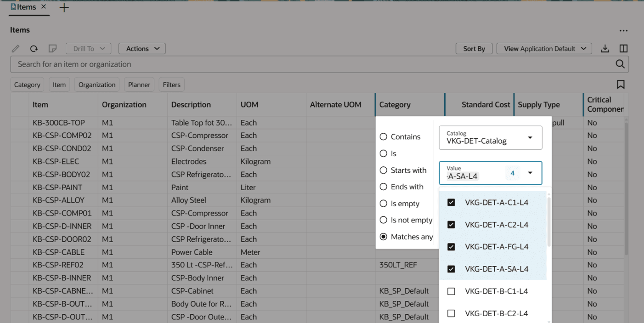Click the 350LT_REF category cell

(398, 265)
